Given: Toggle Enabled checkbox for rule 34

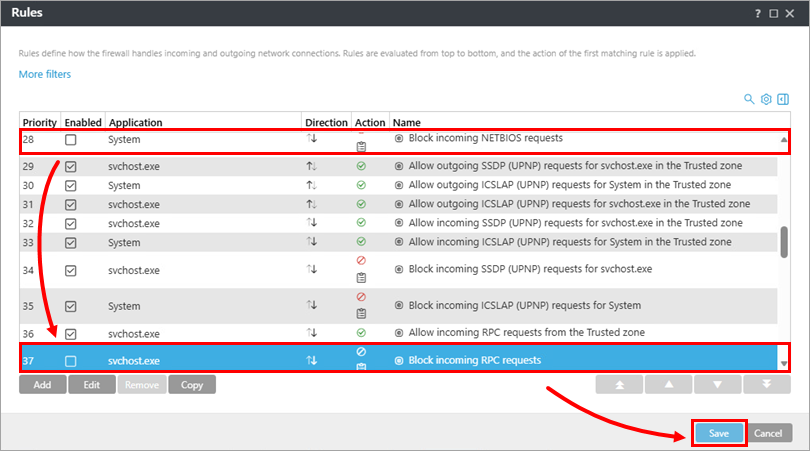Looking at the screenshot, I should 71,271.
